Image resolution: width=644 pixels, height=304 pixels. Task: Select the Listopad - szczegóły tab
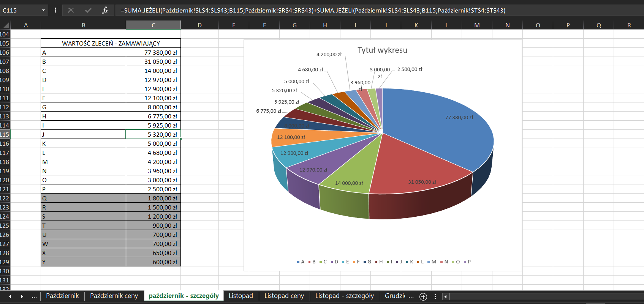345,296
